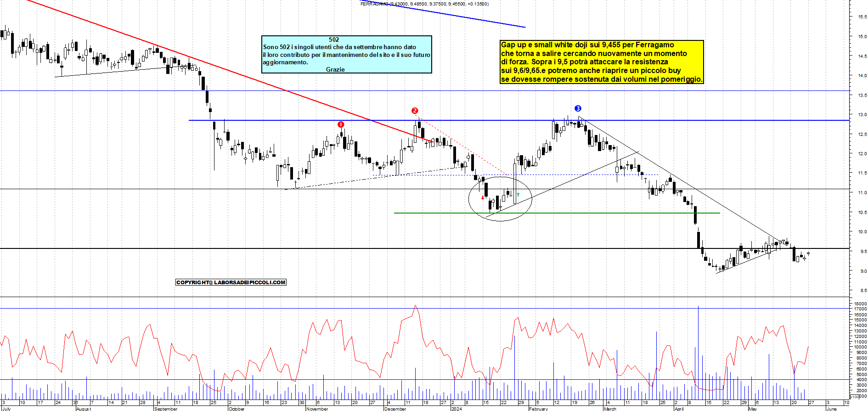This screenshot has width=868, height=411.
Task: Click the 'March' month label on the time axis
Action: (x=610, y=409)
